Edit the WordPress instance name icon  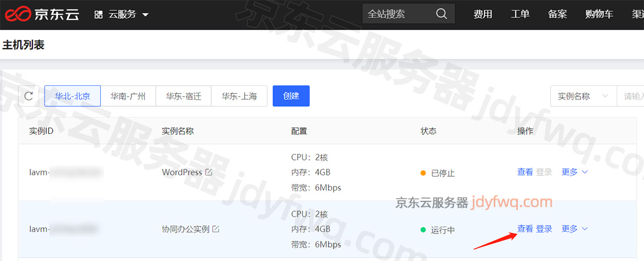pos(209,172)
